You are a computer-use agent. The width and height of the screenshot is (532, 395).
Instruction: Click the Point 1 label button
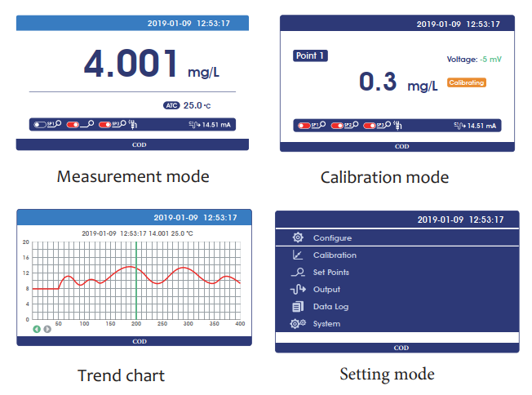click(310, 55)
